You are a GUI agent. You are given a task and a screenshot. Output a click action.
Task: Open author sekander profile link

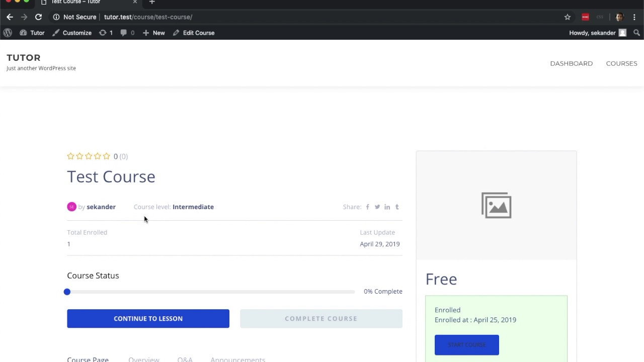click(101, 207)
